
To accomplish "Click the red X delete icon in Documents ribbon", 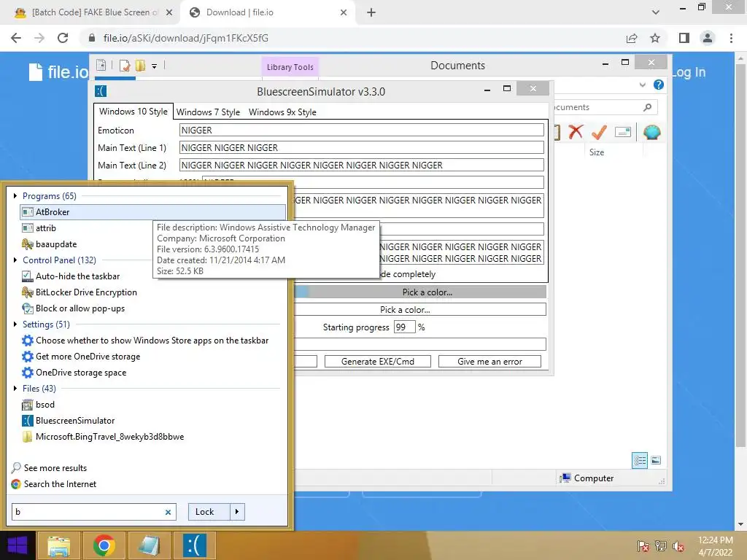I will coord(576,132).
